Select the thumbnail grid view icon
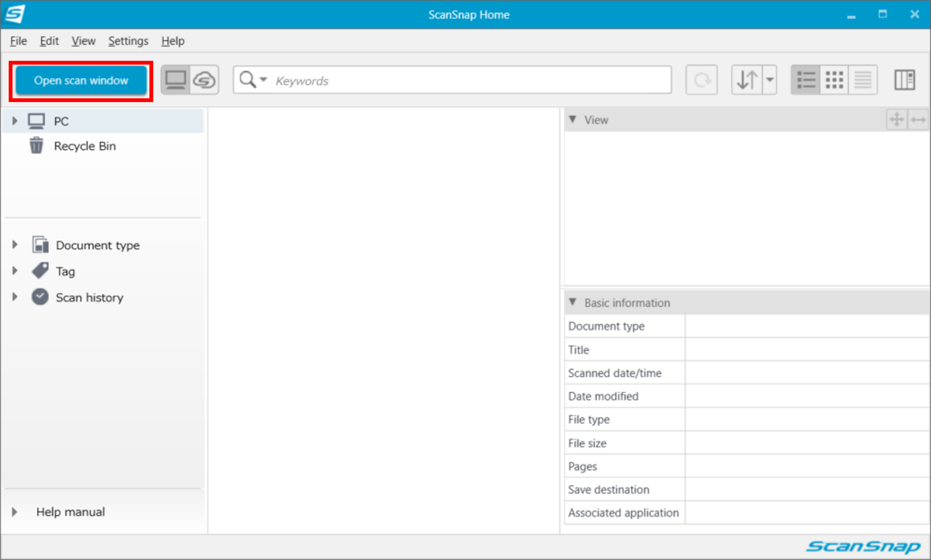Image resolution: width=931 pixels, height=560 pixels. (x=834, y=80)
